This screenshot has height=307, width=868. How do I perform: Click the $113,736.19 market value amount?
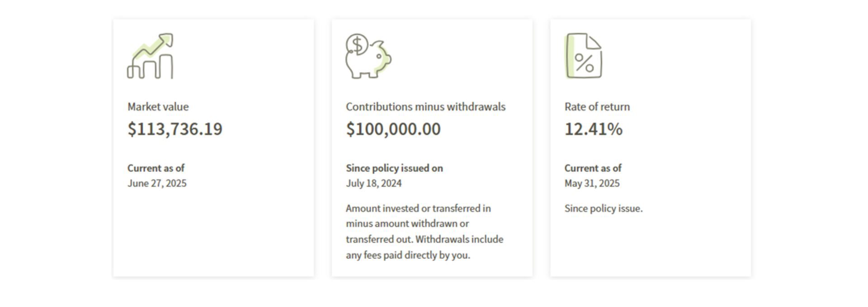click(x=175, y=129)
